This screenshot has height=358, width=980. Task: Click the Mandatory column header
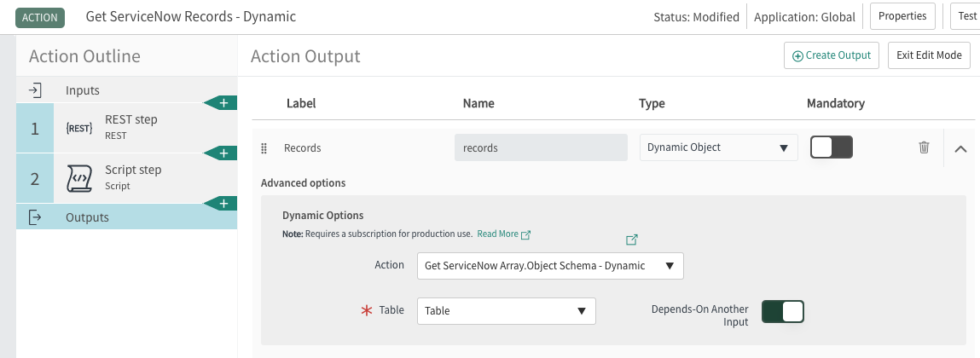pos(836,103)
